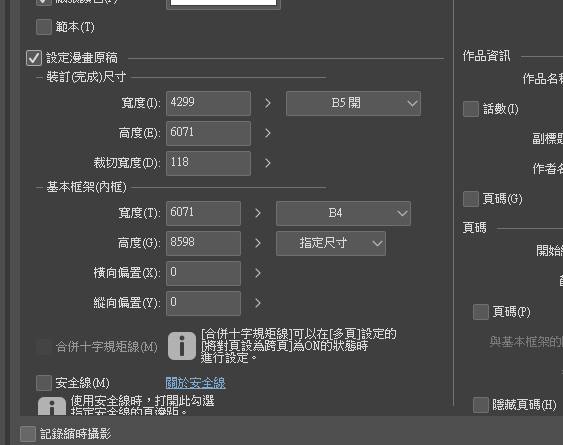Click info icon beside 合併十字規矩線 note
This screenshot has height=445, width=563.
tap(182, 346)
